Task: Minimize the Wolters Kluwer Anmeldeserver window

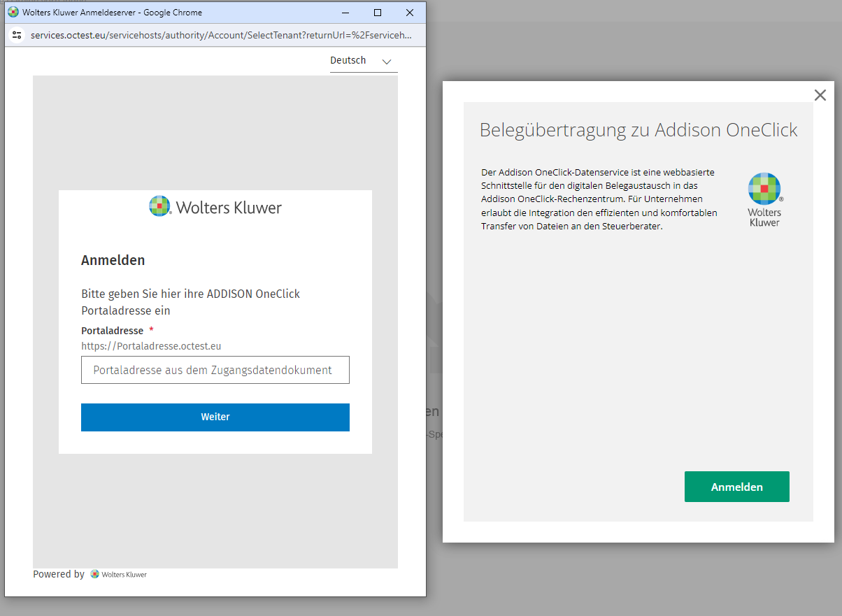Action: (x=345, y=13)
